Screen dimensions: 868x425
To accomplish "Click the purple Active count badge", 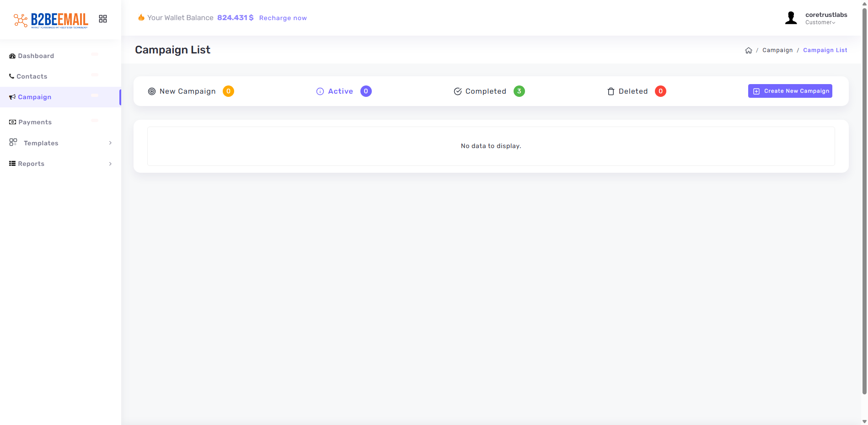I will tap(366, 91).
